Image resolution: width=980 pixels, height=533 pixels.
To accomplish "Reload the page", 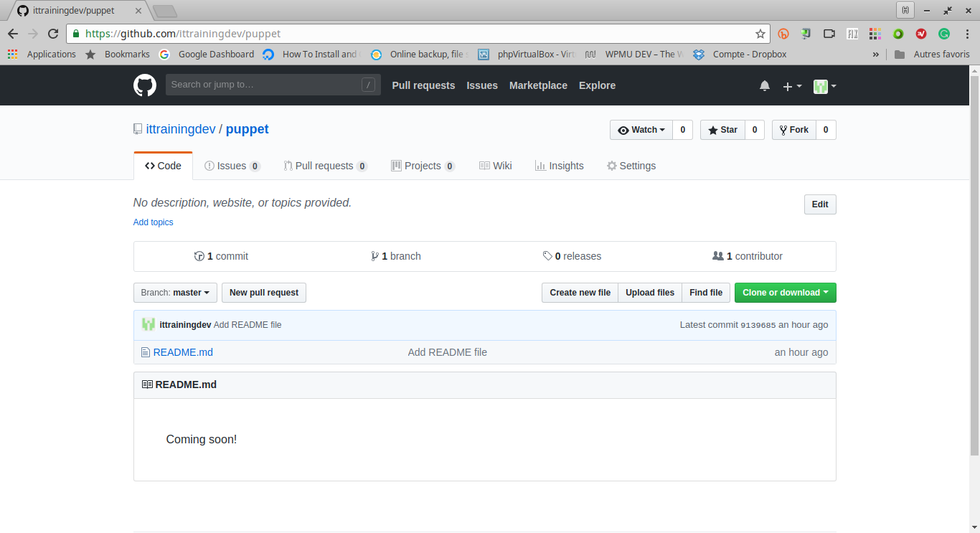I will coord(53,34).
